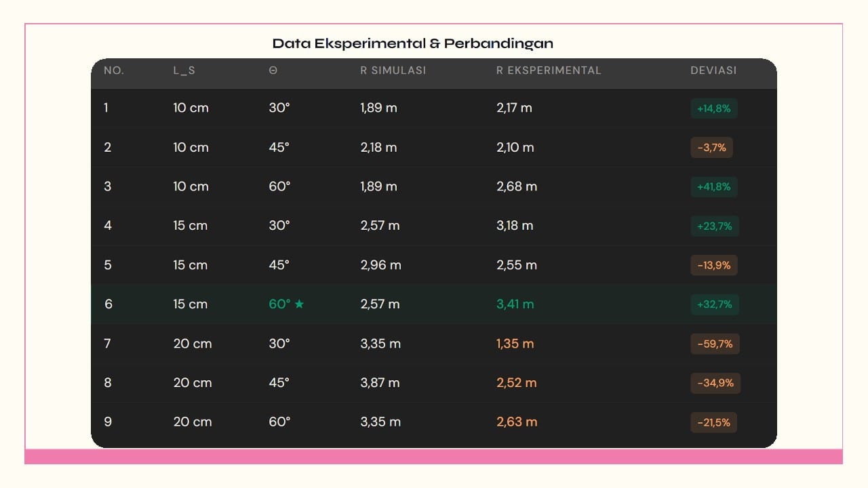Click the 'DEVIASI' column header
The width and height of the screenshot is (868, 488).
point(713,70)
